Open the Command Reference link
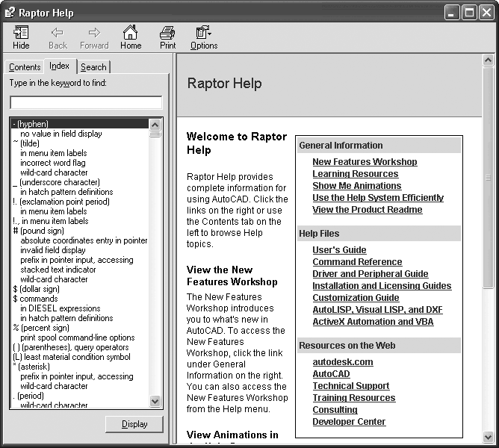 tap(357, 262)
